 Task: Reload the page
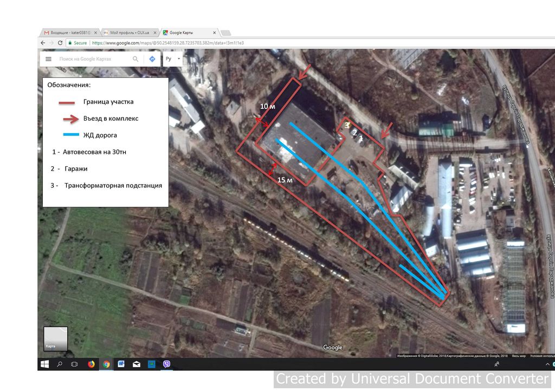click(60, 43)
